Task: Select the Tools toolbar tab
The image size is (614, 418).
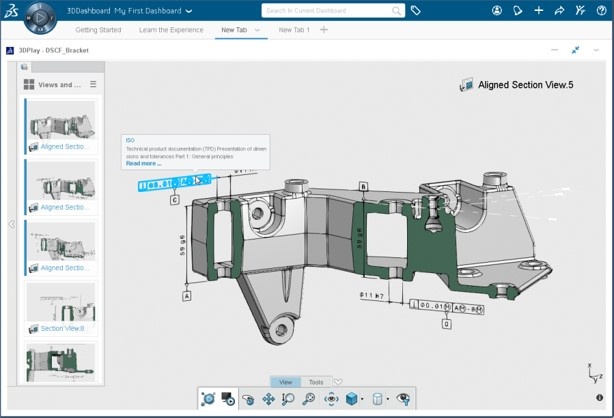Action: (316, 382)
